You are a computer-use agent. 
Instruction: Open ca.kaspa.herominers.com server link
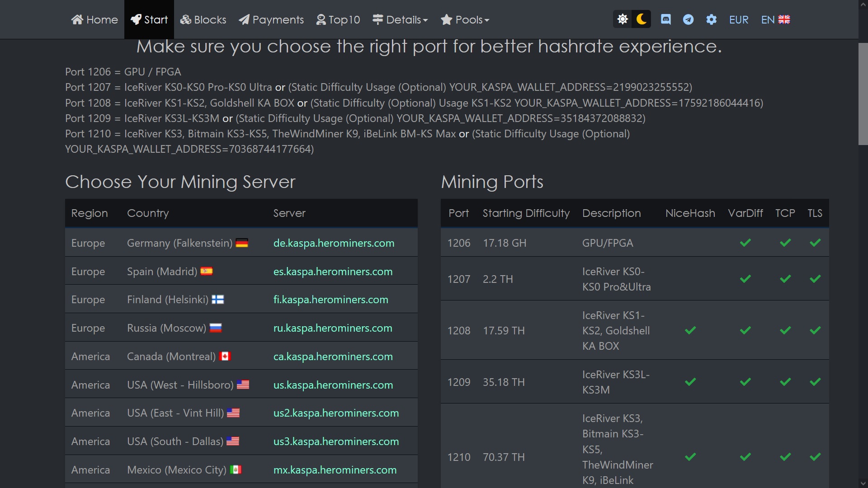click(x=333, y=357)
